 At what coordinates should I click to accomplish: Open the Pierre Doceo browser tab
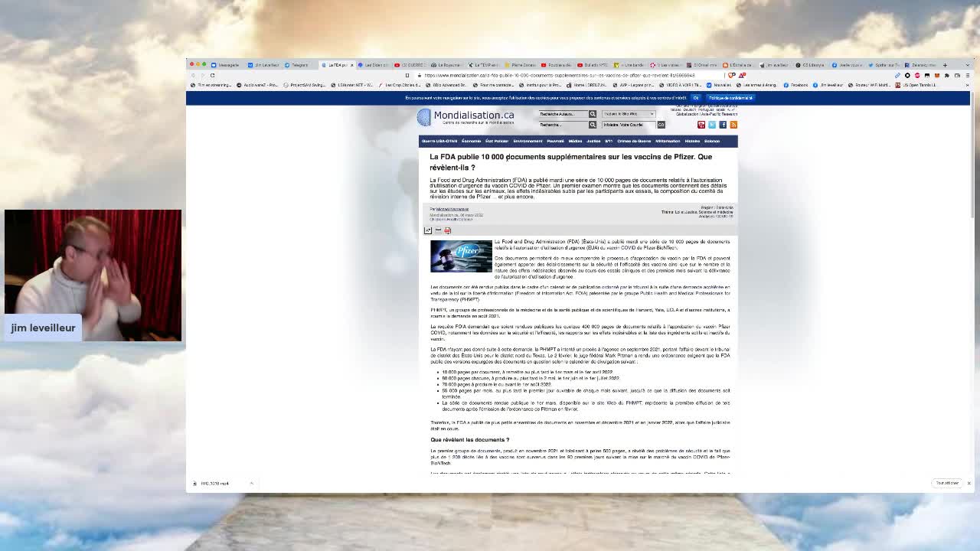[x=519, y=65]
